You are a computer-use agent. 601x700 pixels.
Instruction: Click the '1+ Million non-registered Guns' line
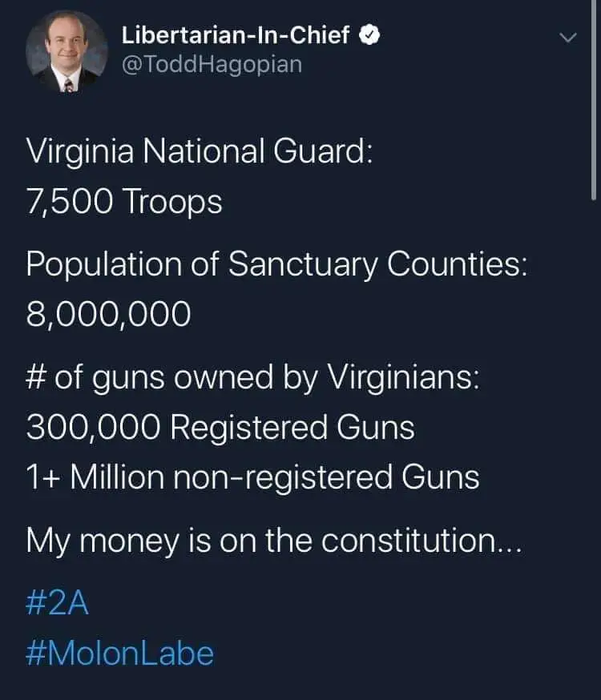[252, 477]
